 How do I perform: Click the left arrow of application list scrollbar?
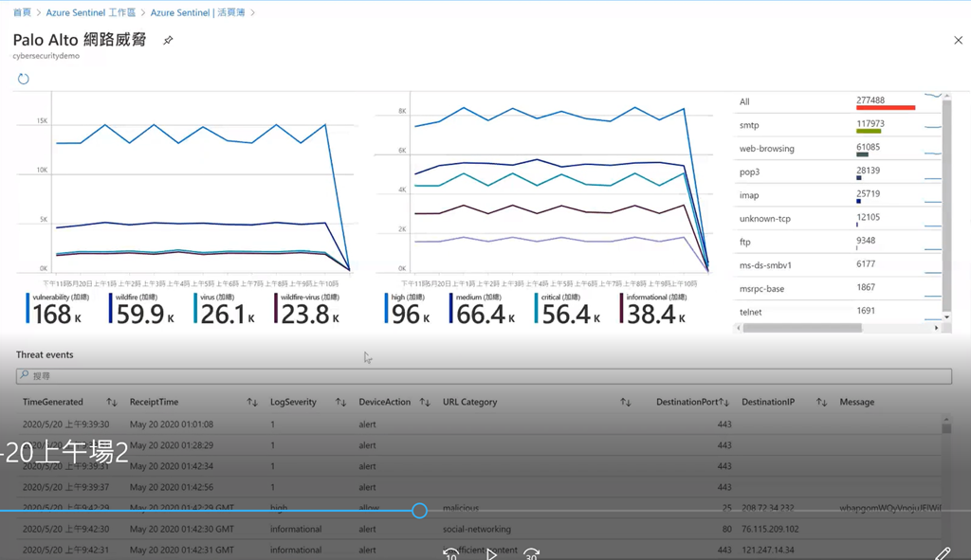(738, 328)
